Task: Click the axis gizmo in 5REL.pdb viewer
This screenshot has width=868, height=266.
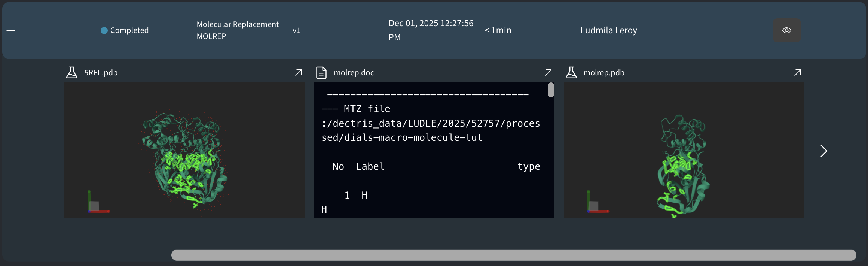Action: point(96,204)
